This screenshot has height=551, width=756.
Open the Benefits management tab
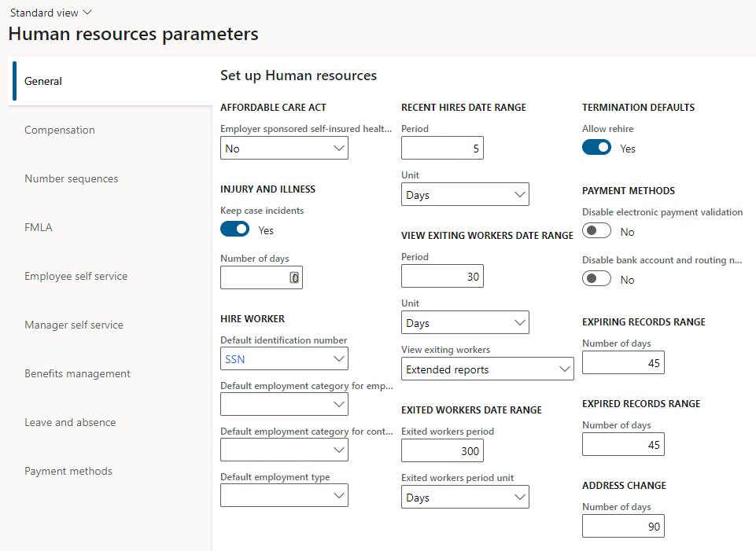77,374
